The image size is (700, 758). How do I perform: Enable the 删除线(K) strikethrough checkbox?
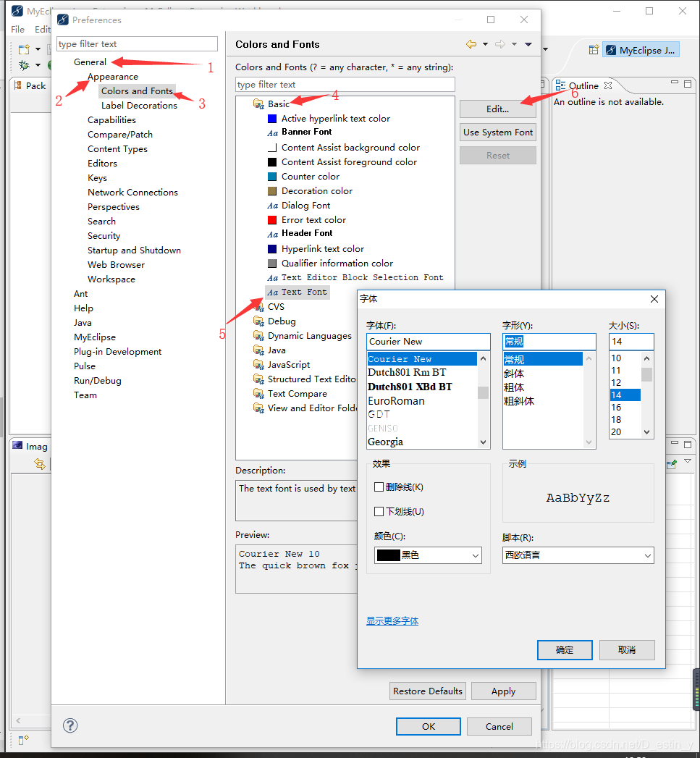(379, 487)
